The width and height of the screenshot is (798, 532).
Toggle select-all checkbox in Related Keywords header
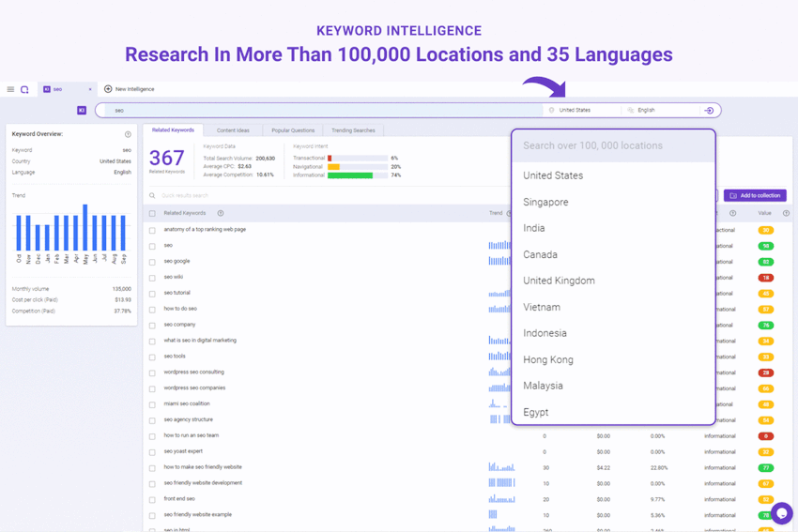tap(152, 213)
